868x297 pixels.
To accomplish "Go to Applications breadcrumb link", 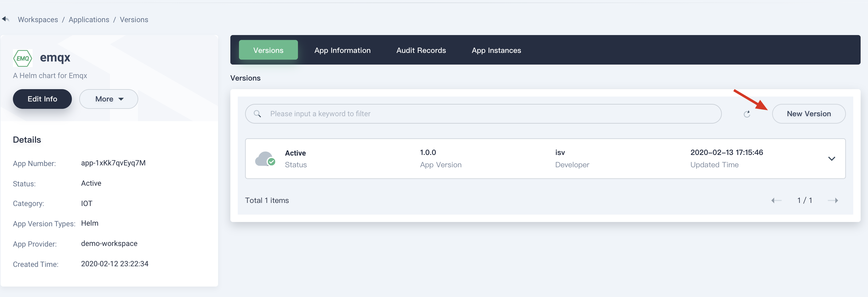I will (x=89, y=20).
